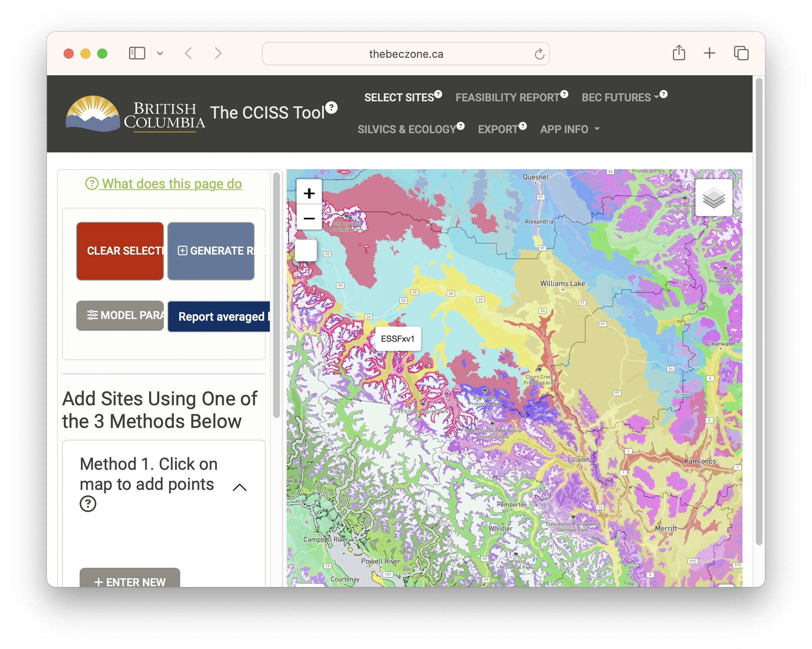Switch to Feasibility Report tab
Image resolution: width=812 pixels, height=649 pixels.
click(507, 98)
